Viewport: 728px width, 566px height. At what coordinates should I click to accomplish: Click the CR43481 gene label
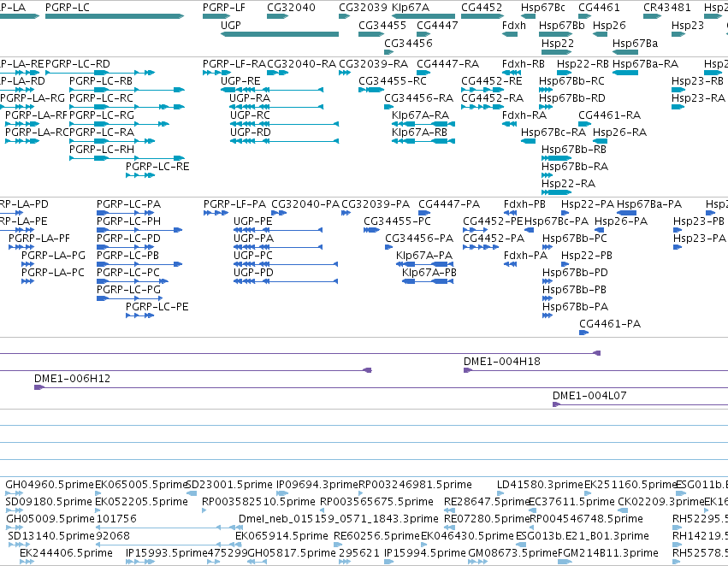(667, 8)
